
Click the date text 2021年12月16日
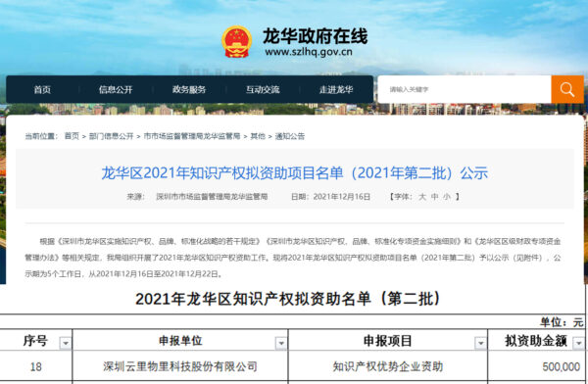pyautogui.click(x=342, y=197)
